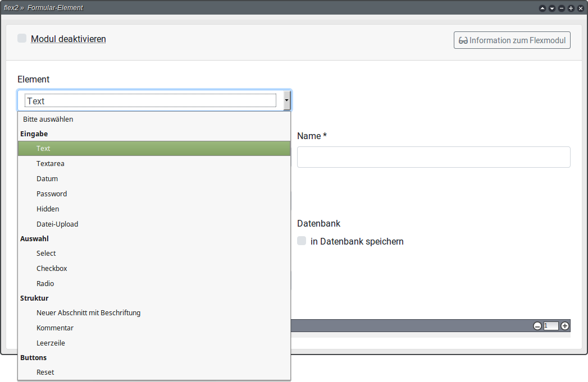Click the number field in the gray bar
The image size is (588, 382).
(x=551, y=326)
